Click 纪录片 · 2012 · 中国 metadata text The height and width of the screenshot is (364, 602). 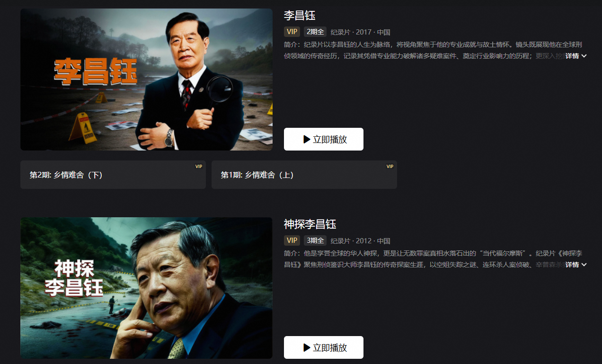pos(360,241)
